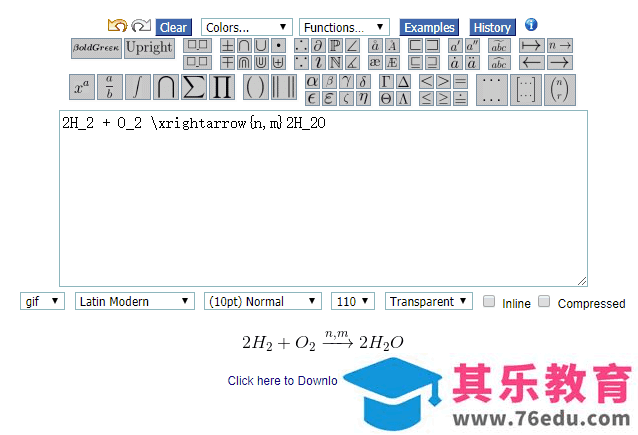Insert the right arrow symbol
Screen dimensions: 638x435
[560, 62]
